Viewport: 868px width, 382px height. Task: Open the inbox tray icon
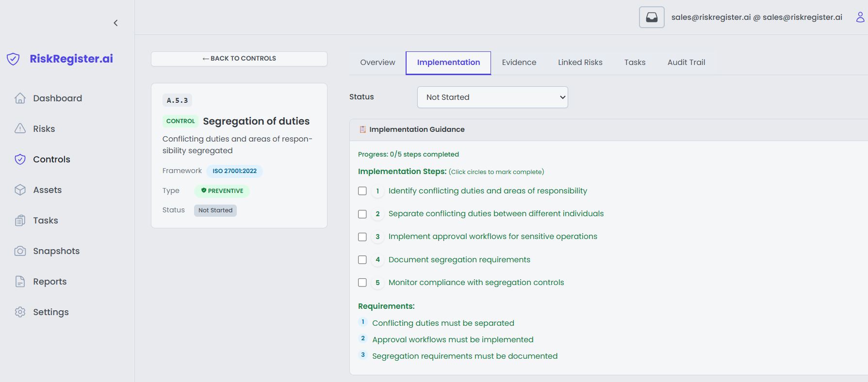pos(652,17)
